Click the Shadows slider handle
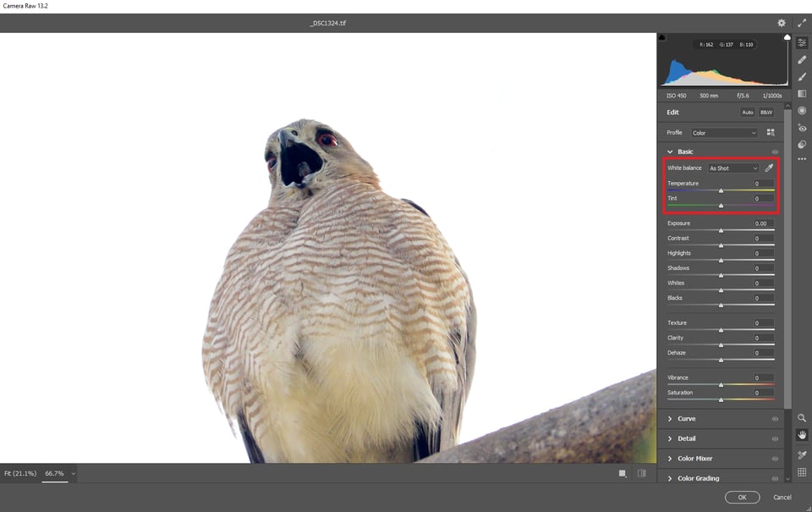Viewport: 812px width, 512px height. [721, 276]
